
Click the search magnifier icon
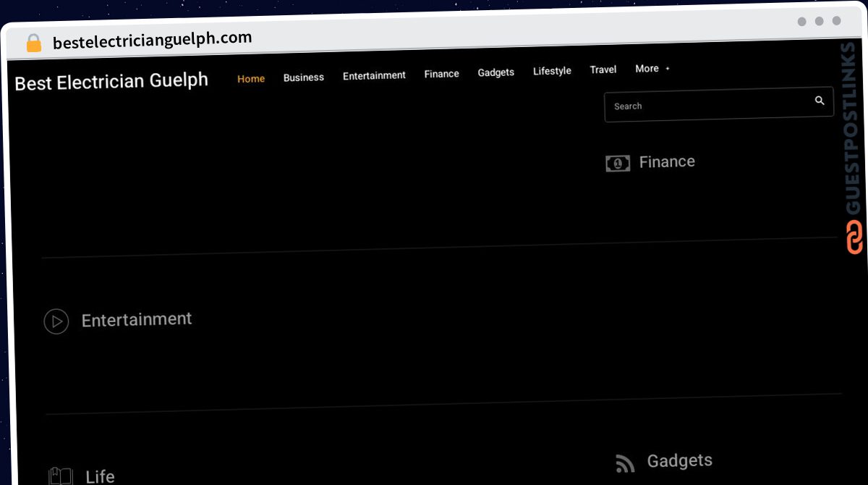click(820, 101)
